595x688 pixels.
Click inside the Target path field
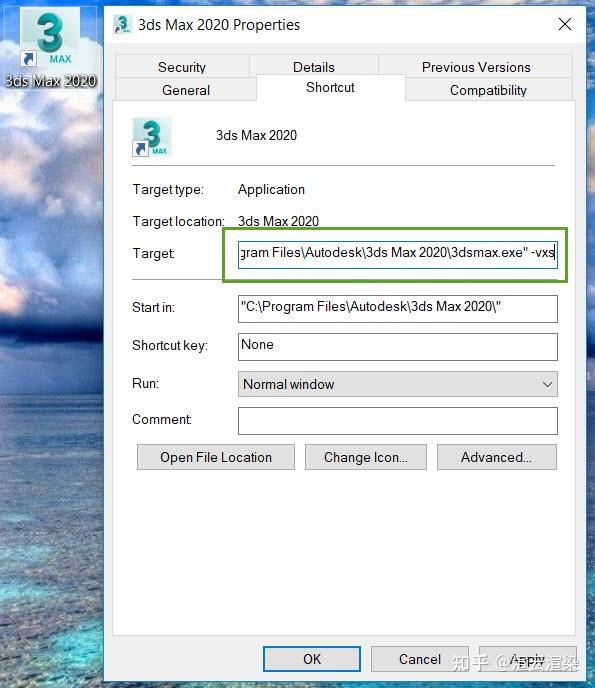click(398, 254)
